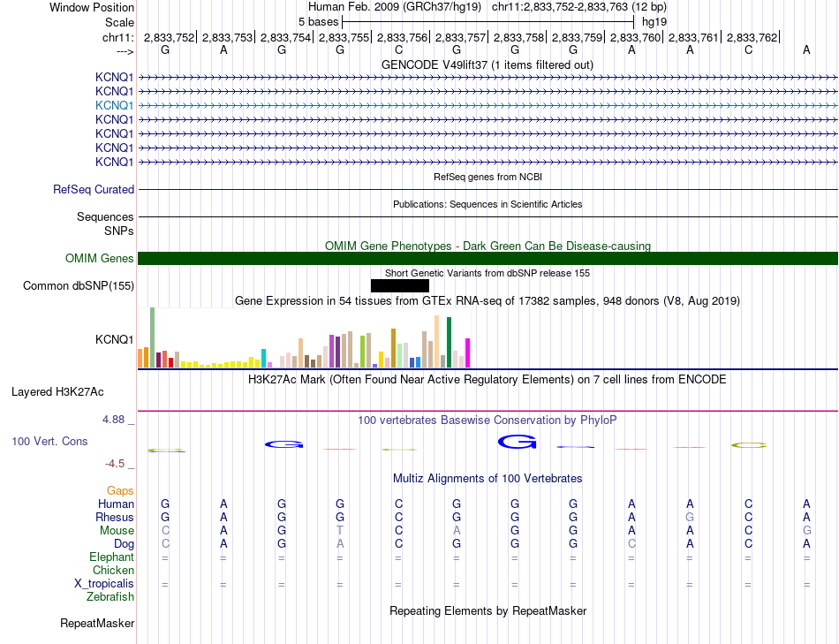Open the GENCODE V49lift37 track title

click(488, 64)
